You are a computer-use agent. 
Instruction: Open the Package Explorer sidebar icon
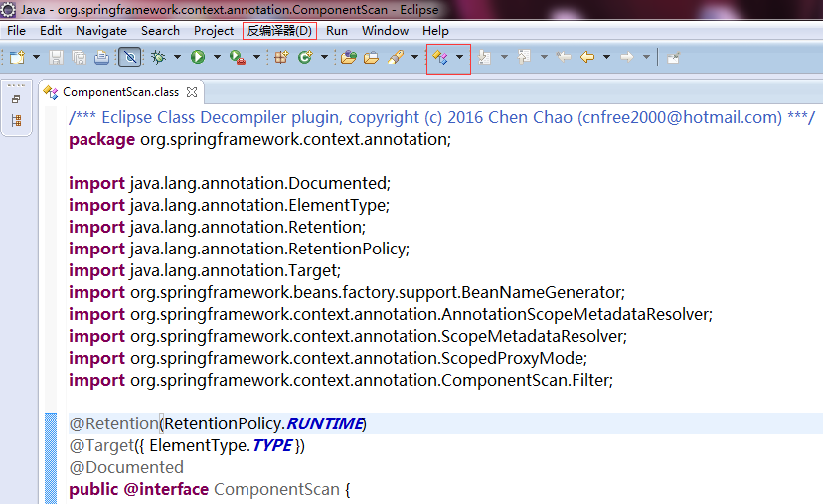16,121
